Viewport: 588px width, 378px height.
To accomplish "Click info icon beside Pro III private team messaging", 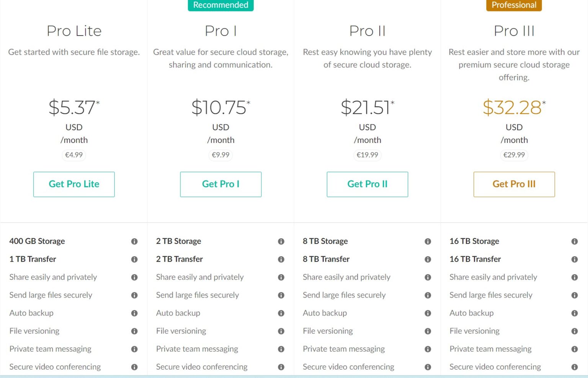I will click(x=575, y=349).
